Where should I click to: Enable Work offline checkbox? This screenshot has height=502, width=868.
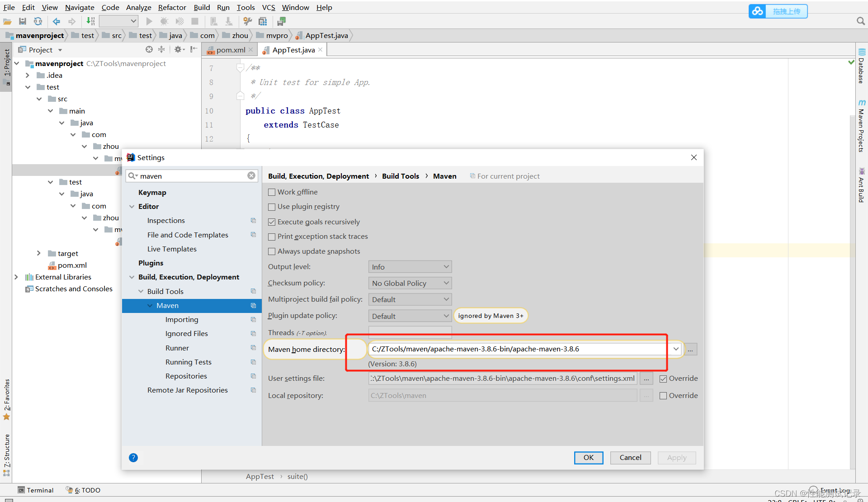(x=272, y=192)
